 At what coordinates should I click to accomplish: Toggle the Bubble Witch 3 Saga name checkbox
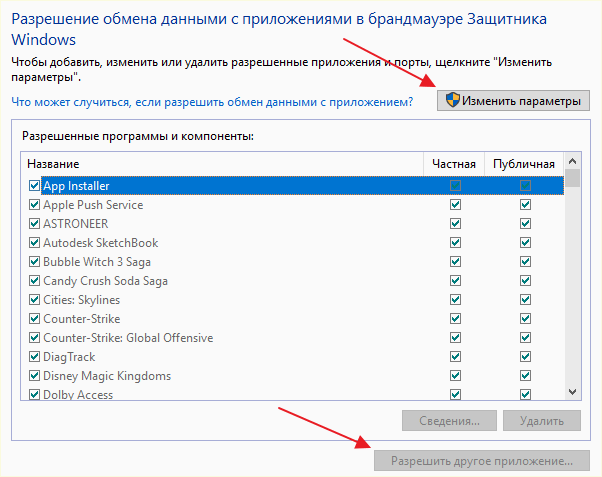coord(35,262)
